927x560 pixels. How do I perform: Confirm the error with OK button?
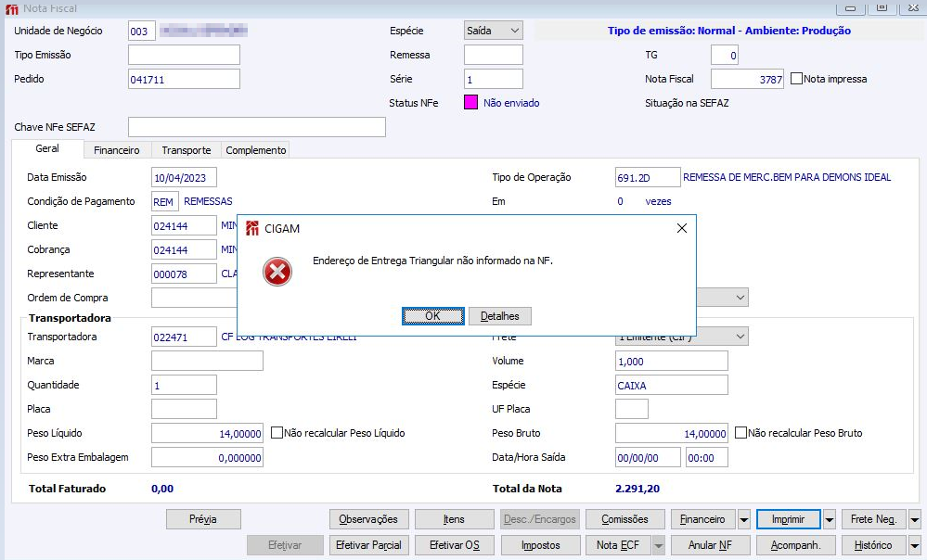432,316
